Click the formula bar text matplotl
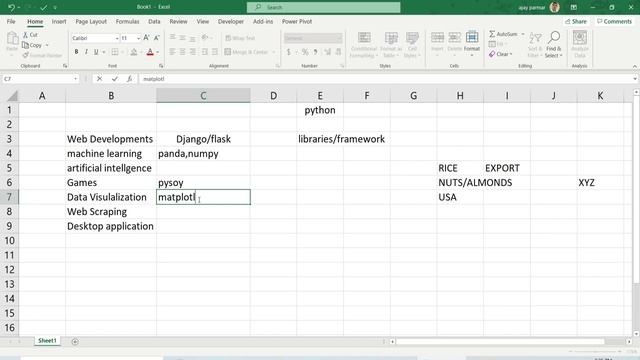This screenshot has width=640, height=360. tap(154, 79)
